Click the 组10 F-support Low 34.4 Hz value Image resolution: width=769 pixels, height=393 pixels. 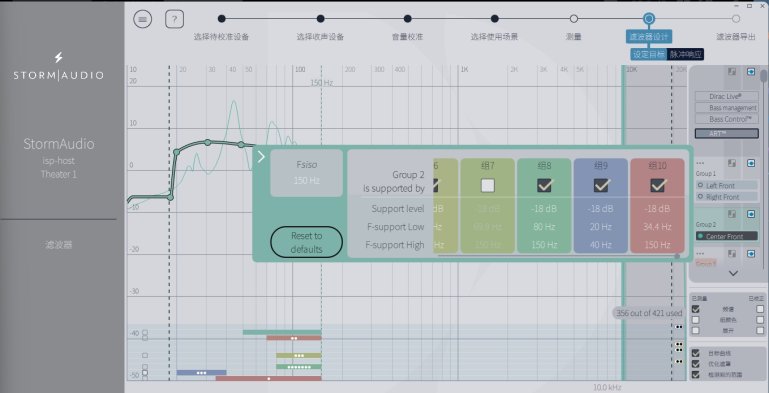pos(657,227)
